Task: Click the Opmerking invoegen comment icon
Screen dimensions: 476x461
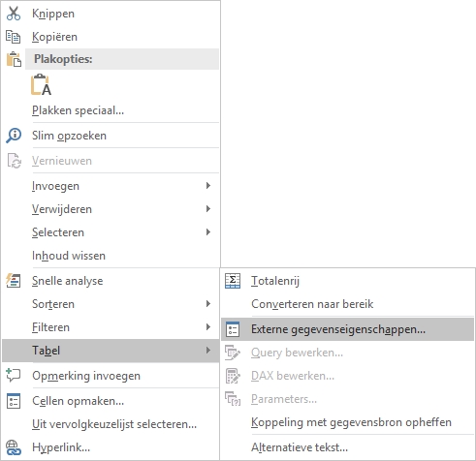Action: 14,376
